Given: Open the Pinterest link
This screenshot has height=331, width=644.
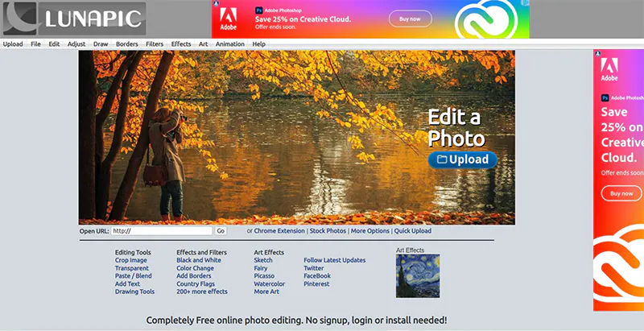Looking at the screenshot, I should [316, 283].
